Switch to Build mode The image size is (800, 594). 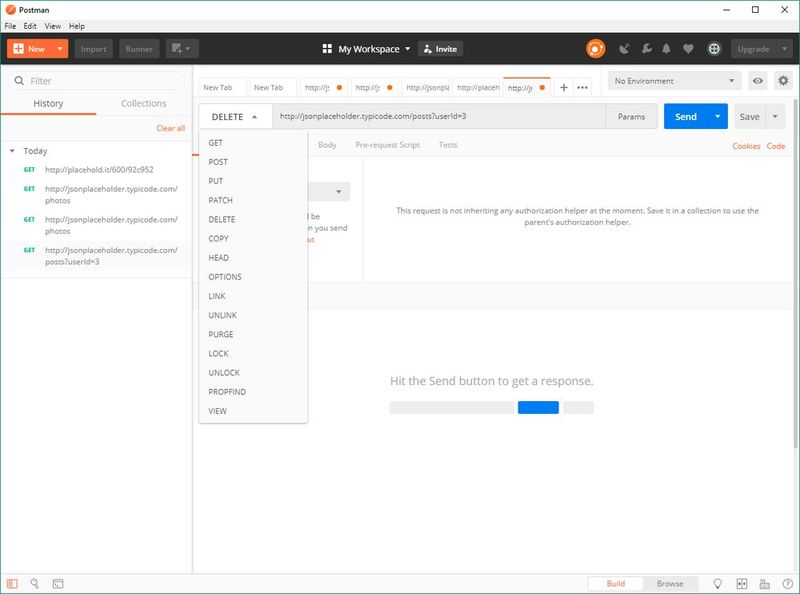tap(615, 583)
